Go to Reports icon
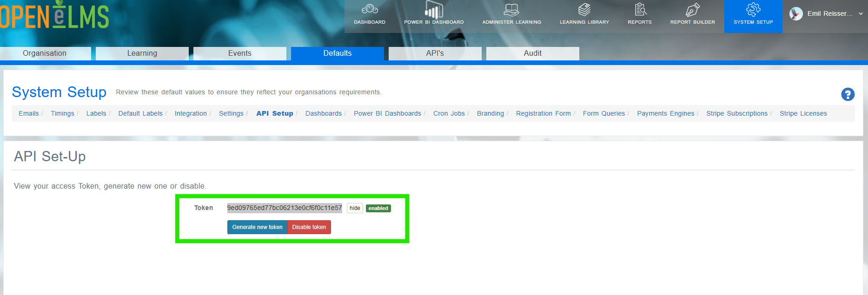Screen dimensions: 868x295 point(640,9)
